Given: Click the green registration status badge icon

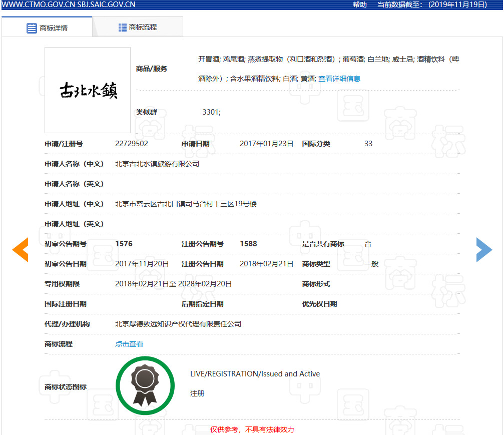Looking at the screenshot, I should tap(145, 385).
